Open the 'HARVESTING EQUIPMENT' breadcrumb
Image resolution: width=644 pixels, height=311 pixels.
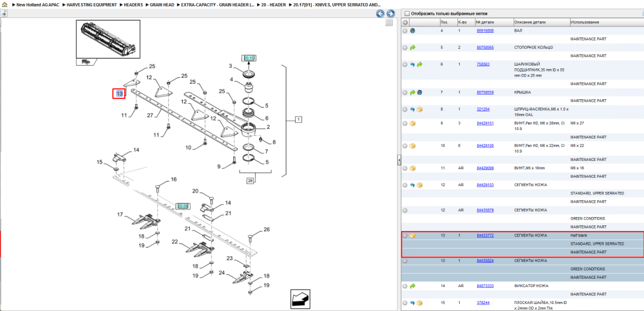click(x=91, y=5)
